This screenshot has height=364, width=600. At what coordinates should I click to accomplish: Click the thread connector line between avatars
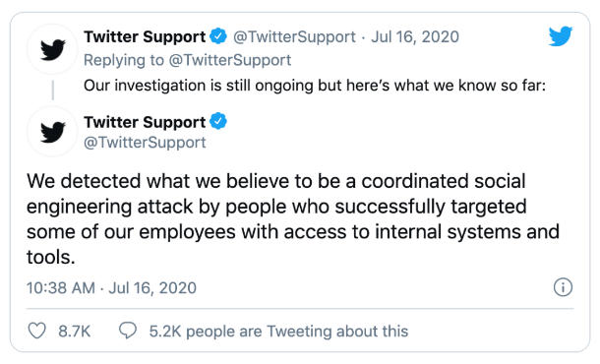(52, 91)
